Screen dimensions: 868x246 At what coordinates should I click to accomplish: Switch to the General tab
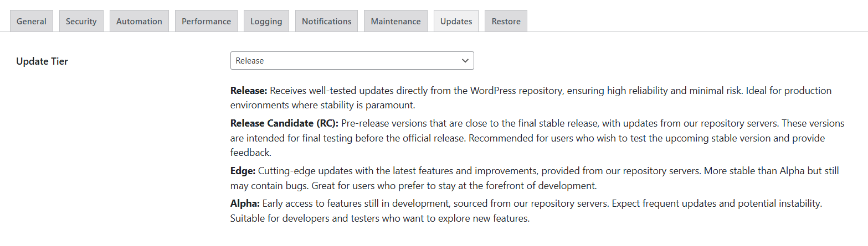point(32,21)
